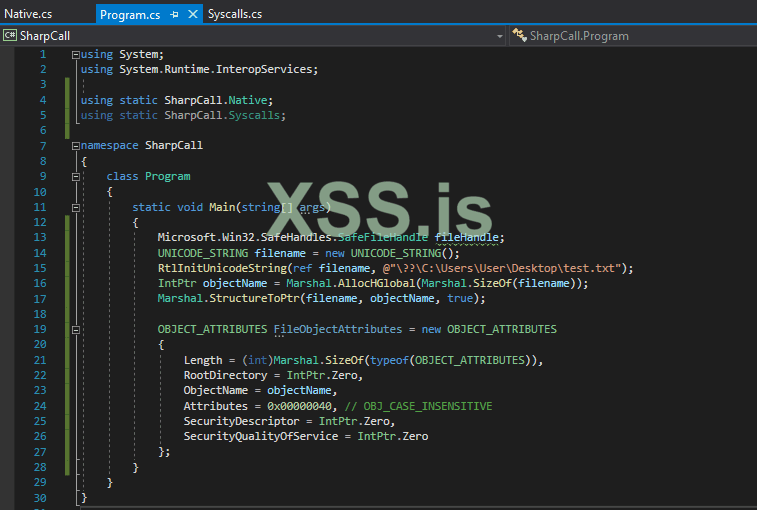Viewport: 757px width, 510px height.
Task: Click the class icon beside SharpCall.Program
Action: click(x=518, y=35)
